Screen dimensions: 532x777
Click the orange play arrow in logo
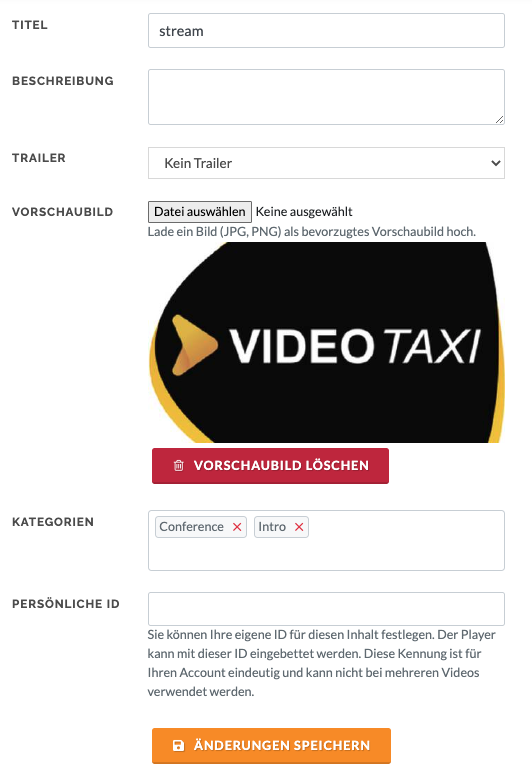point(194,345)
